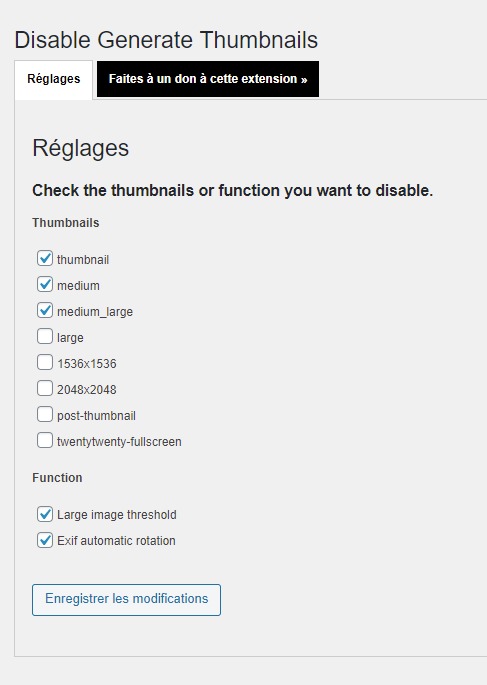
Task: Check the large size checkbox
Action: (45, 337)
